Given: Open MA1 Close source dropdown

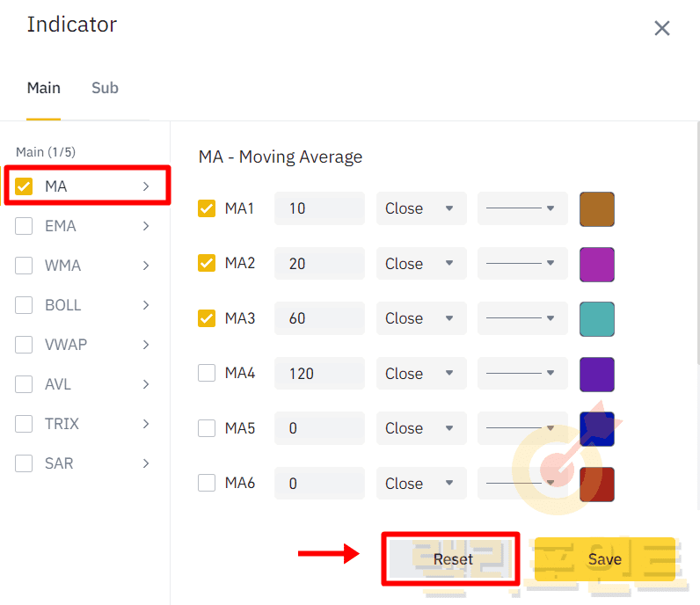Looking at the screenshot, I should (x=420, y=208).
